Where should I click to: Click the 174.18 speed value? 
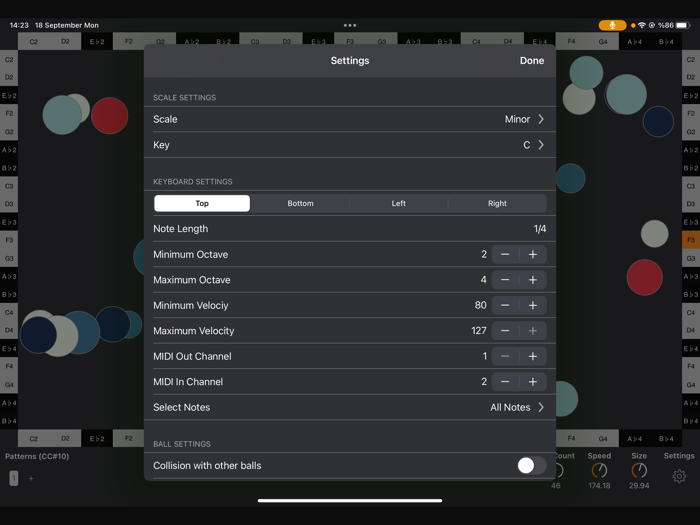point(599,486)
